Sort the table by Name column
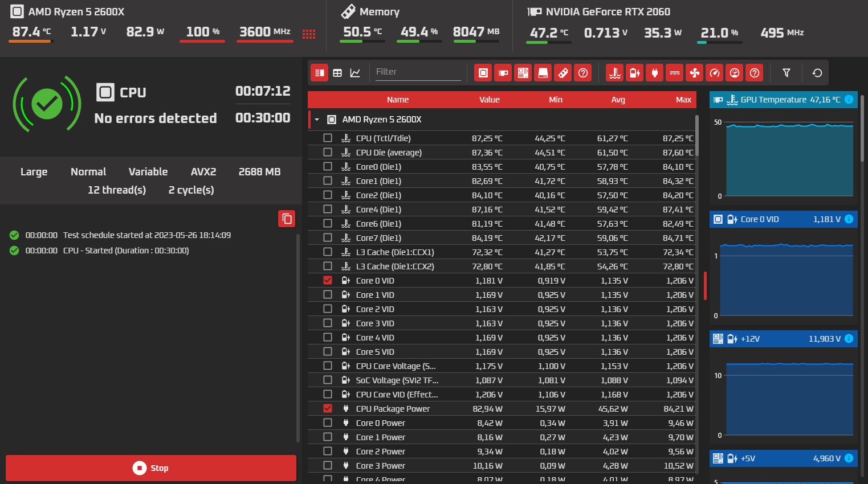The width and height of the screenshot is (868, 484). pyautogui.click(x=398, y=100)
